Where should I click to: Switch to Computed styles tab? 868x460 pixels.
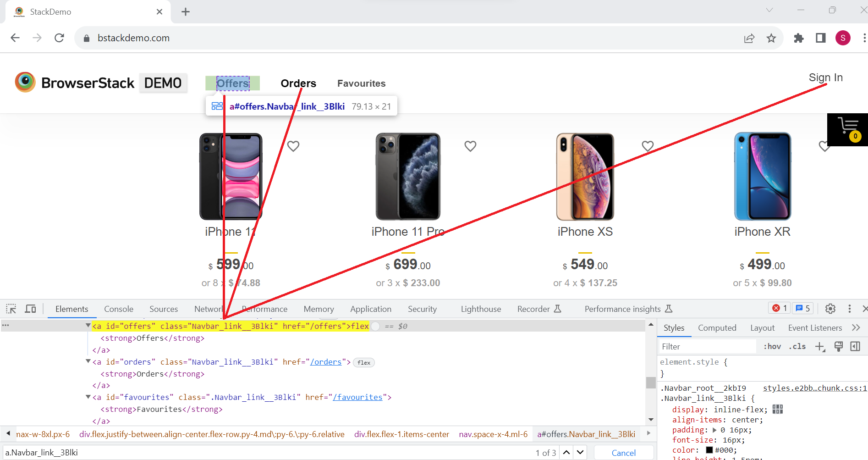click(717, 328)
